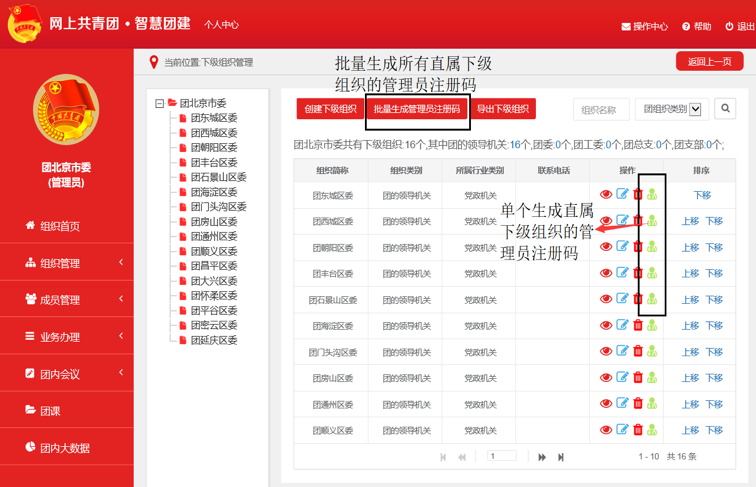Generate admin code for 团西城区委
Screen dimensions: 756x487
(x=652, y=221)
